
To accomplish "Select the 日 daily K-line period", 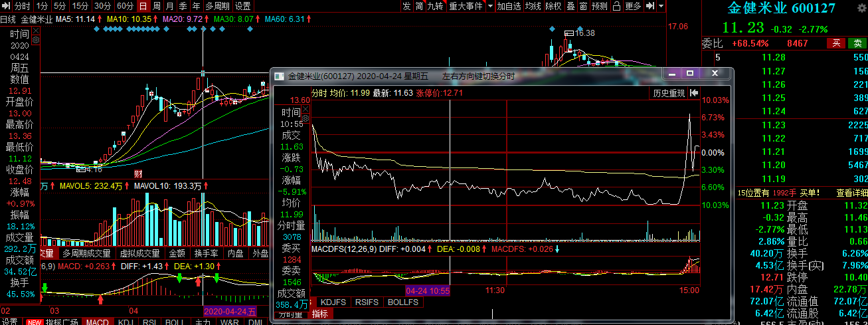I will coord(143,6).
